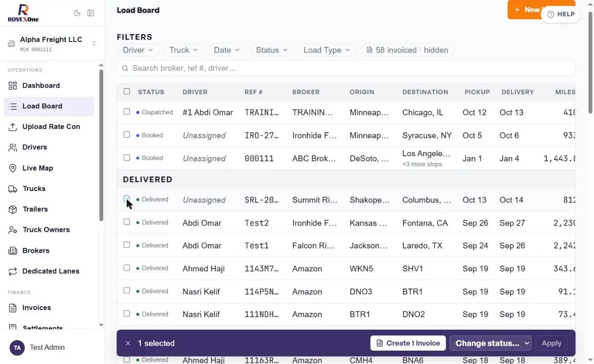Click the Apply button
Image resolution: width=594 pixels, height=364 pixels.
[x=551, y=343]
